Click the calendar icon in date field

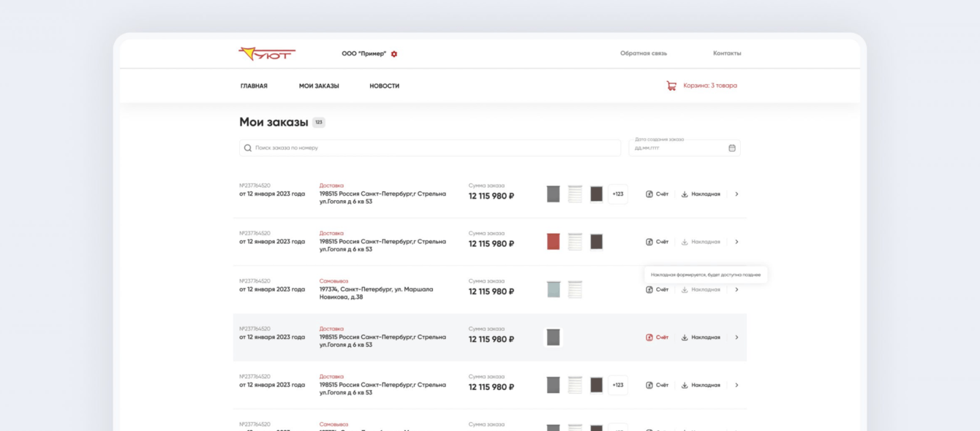pos(732,148)
